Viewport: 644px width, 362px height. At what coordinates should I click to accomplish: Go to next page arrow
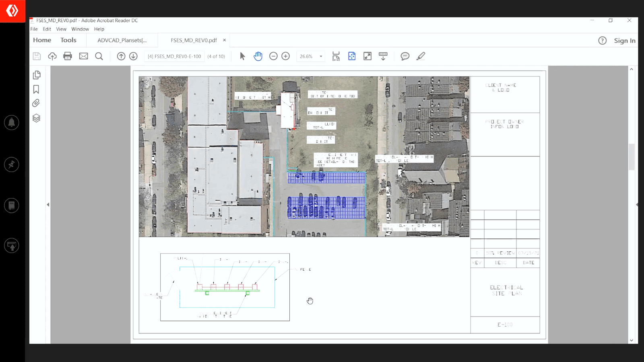(x=134, y=56)
